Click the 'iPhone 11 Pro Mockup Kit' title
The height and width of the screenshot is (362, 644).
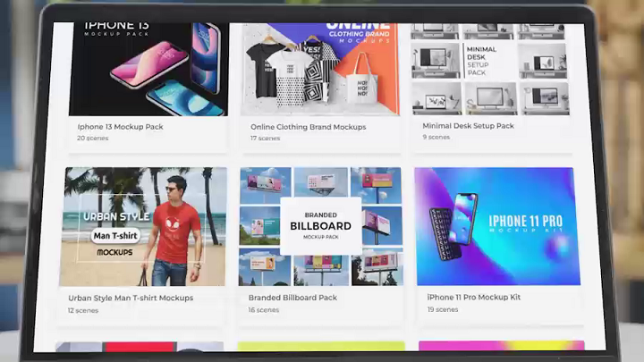(x=473, y=297)
